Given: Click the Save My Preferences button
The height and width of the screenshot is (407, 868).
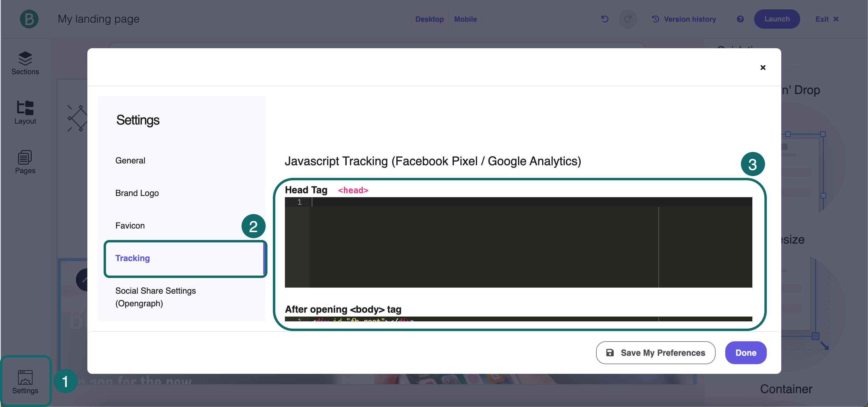Looking at the screenshot, I should coord(655,353).
